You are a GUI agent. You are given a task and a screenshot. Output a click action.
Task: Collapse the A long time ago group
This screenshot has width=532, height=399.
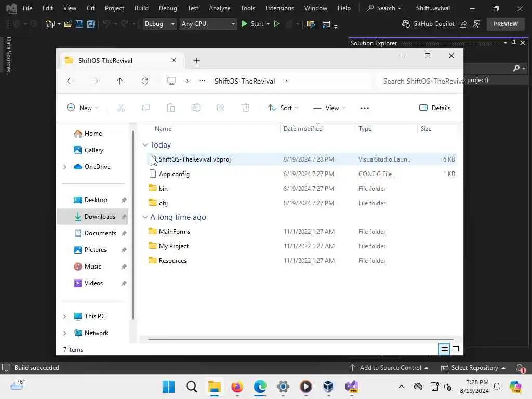[145, 217]
